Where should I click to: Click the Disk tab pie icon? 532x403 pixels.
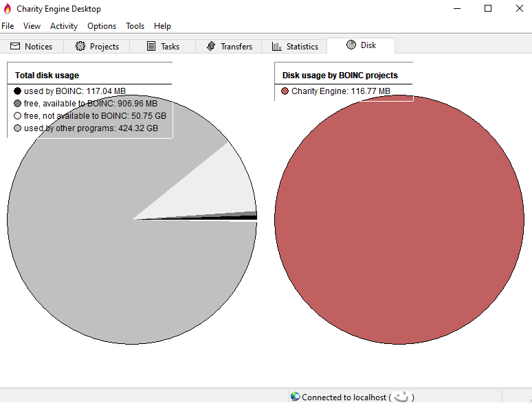[x=351, y=45]
